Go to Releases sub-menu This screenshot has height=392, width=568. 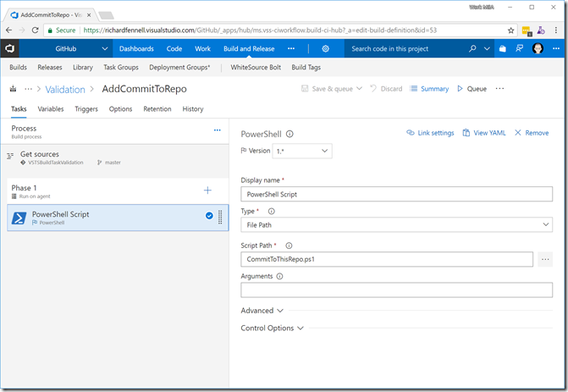(x=50, y=68)
